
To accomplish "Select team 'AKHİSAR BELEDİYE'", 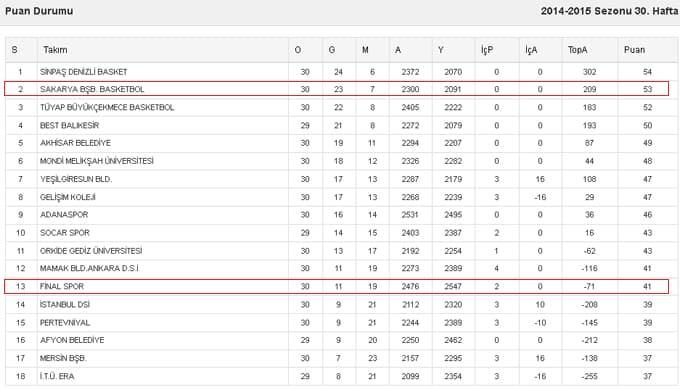I will tap(75, 143).
